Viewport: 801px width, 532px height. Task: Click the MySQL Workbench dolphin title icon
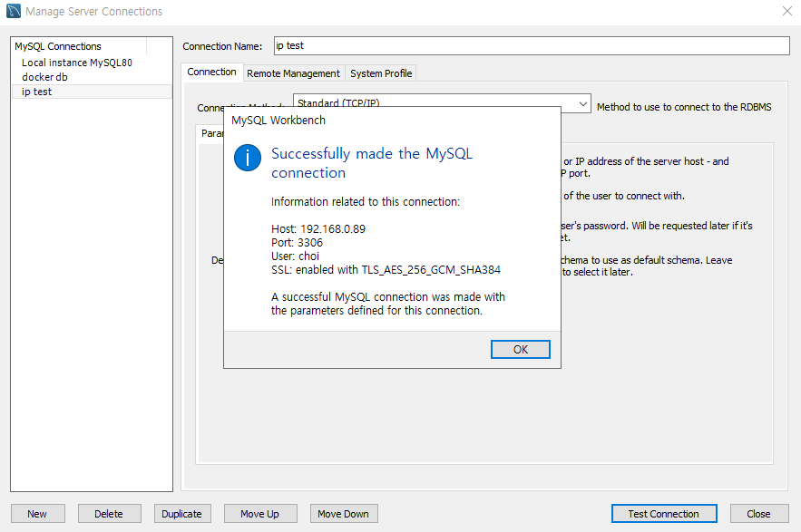pos(14,11)
